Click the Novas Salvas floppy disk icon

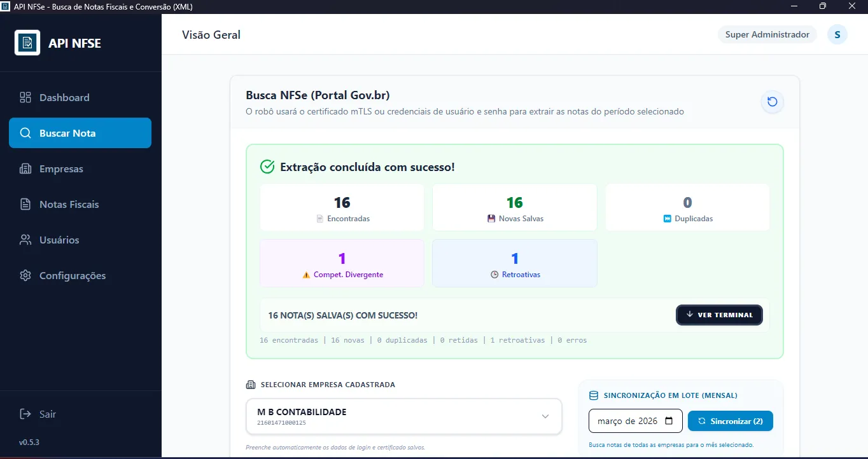tap(491, 219)
